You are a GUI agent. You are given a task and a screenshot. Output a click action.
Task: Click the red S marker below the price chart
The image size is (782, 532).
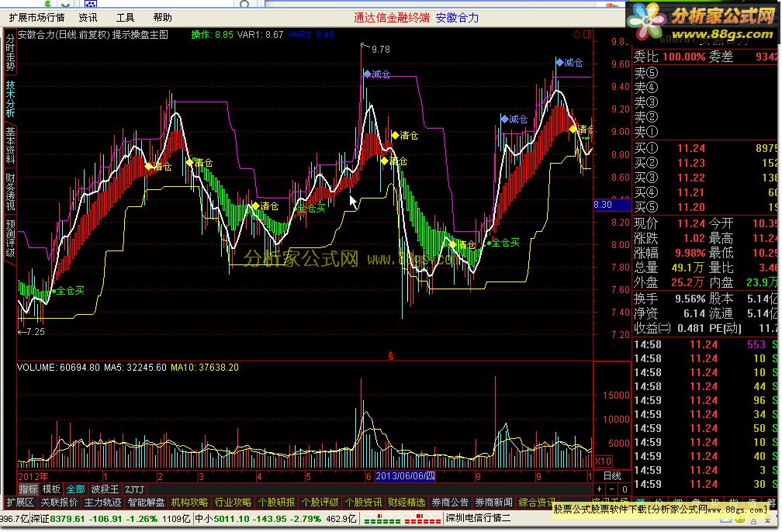(x=390, y=356)
